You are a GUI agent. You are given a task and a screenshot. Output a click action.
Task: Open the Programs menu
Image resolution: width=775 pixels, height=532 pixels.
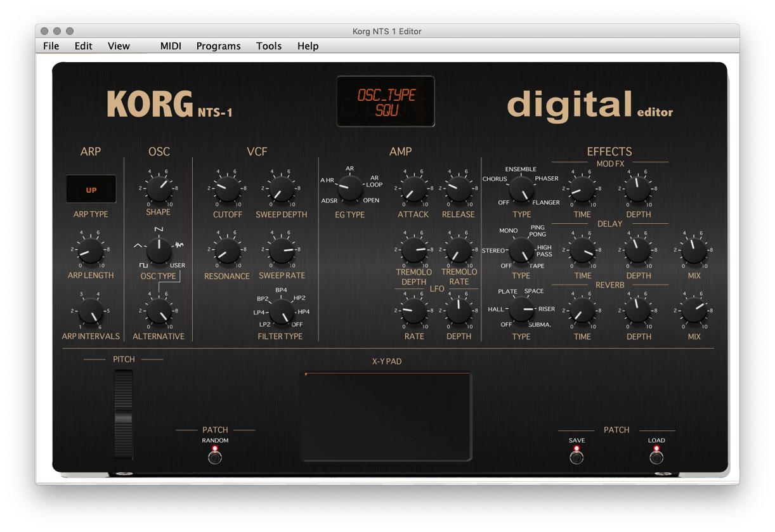[218, 46]
